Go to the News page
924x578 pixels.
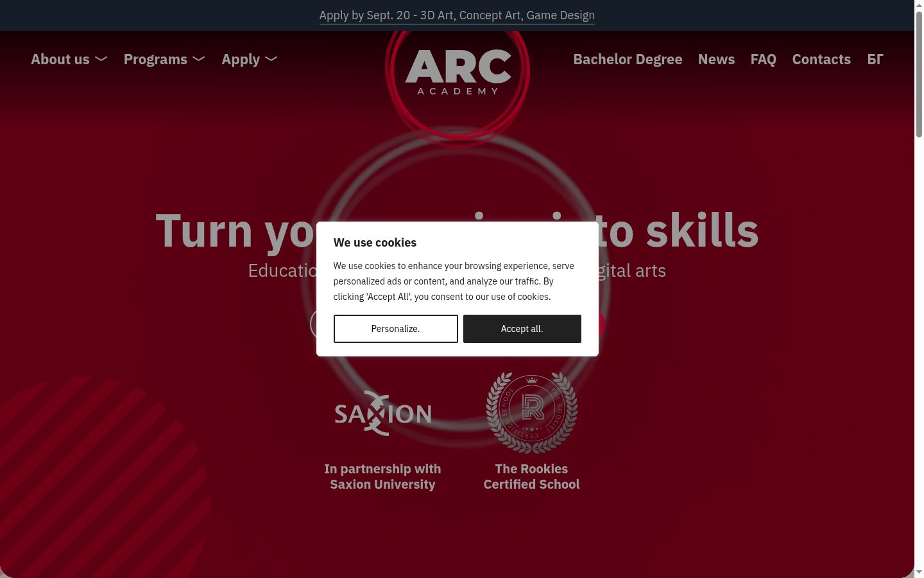(716, 59)
